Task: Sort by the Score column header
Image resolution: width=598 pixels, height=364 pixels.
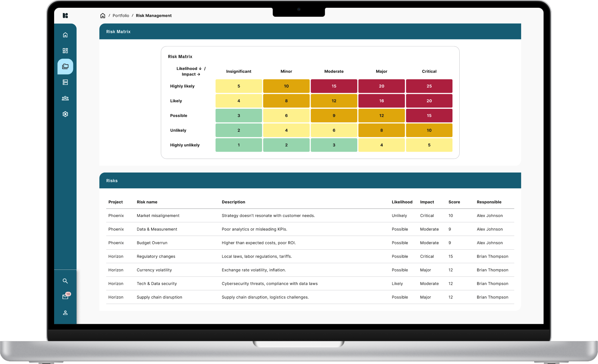Action: (454, 202)
